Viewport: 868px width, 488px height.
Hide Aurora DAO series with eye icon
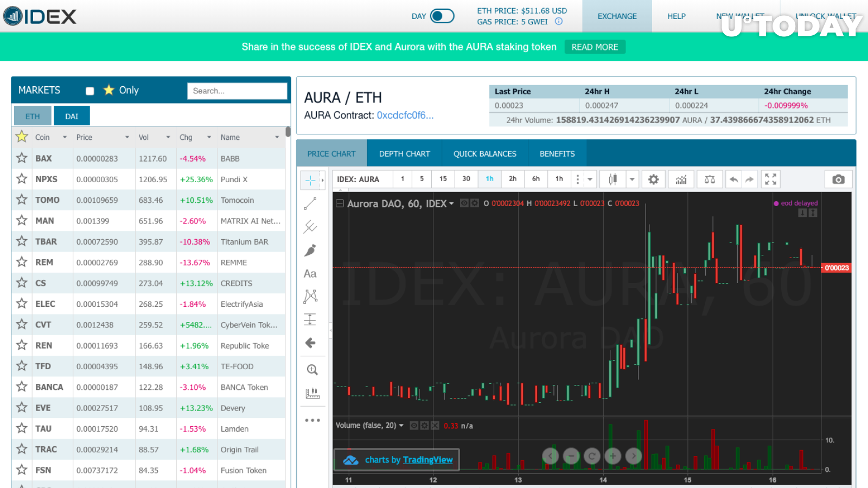[x=464, y=203]
